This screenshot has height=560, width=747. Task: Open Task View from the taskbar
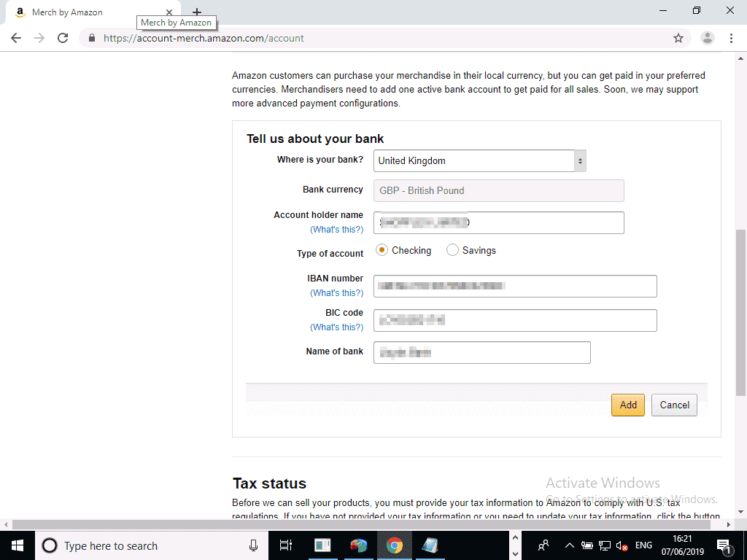pyautogui.click(x=286, y=545)
